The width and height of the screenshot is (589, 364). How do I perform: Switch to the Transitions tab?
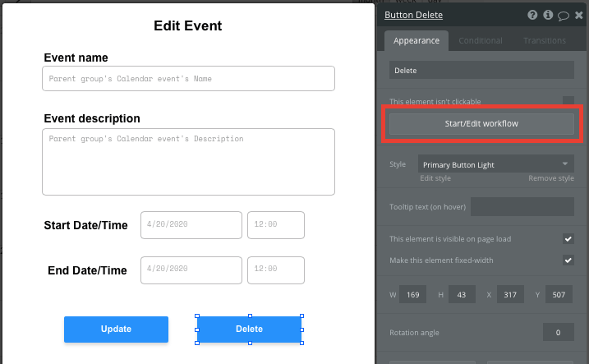545,40
